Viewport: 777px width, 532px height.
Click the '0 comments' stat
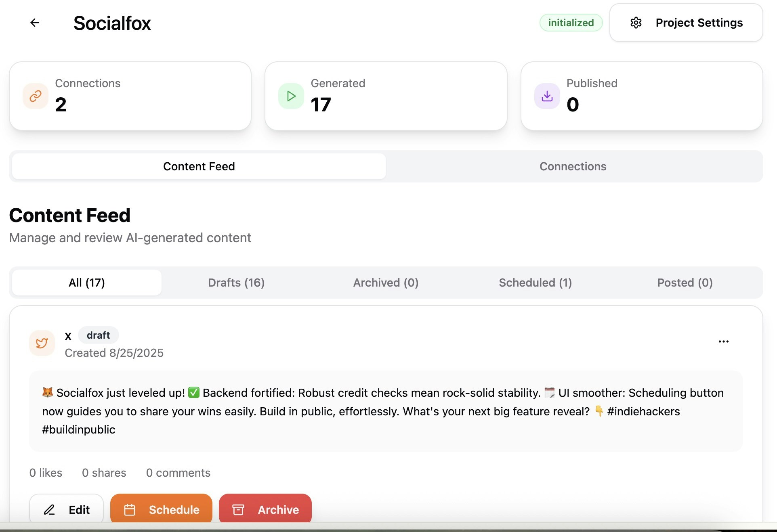click(x=178, y=473)
